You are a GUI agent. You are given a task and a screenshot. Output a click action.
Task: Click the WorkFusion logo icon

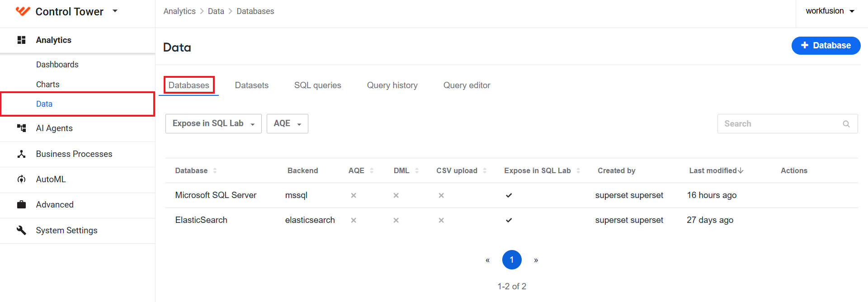23,11
